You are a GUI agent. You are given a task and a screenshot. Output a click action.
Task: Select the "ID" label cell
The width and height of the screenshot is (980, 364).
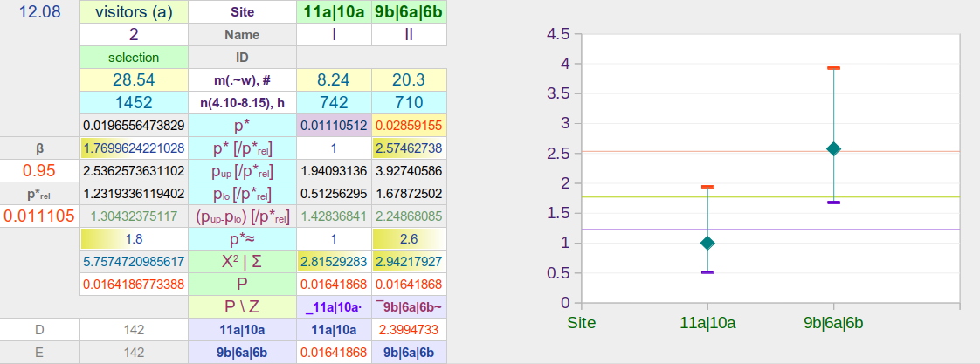(x=242, y=58)
